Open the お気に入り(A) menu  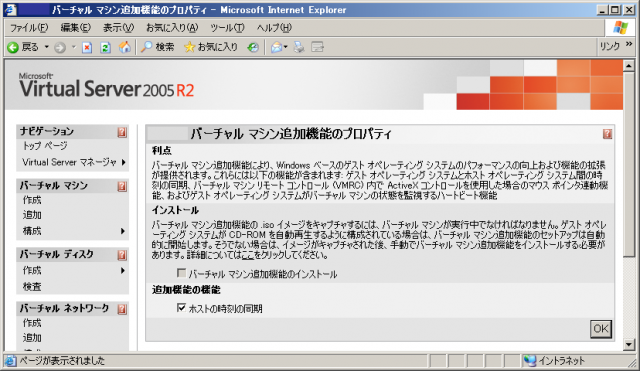[x=172, y=28]
